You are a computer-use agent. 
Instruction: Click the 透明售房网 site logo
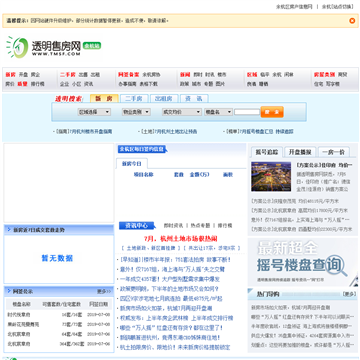[x=43, y=47]
